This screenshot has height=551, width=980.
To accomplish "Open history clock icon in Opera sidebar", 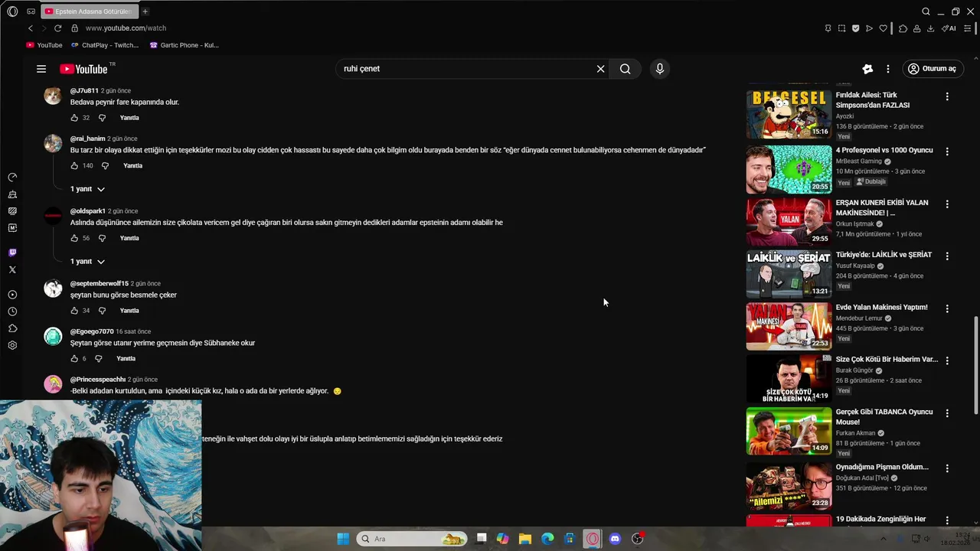I will (12, 311).
